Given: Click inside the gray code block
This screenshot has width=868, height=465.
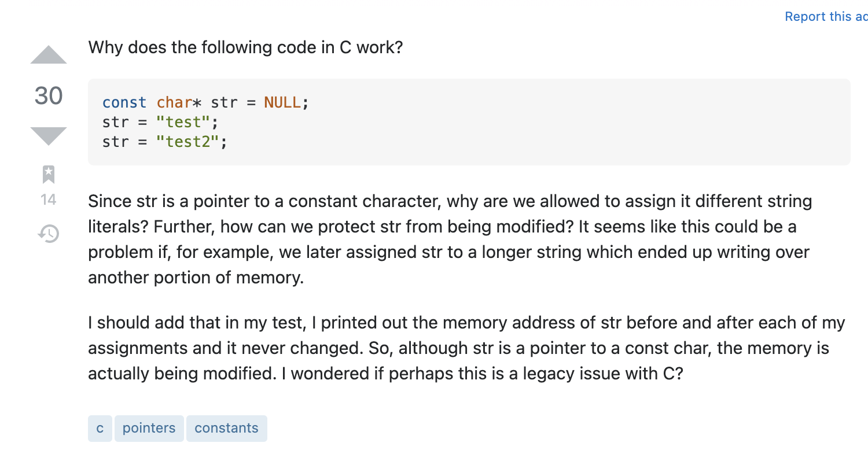Looking at the screenshot, I should click(x=469, y=122).
